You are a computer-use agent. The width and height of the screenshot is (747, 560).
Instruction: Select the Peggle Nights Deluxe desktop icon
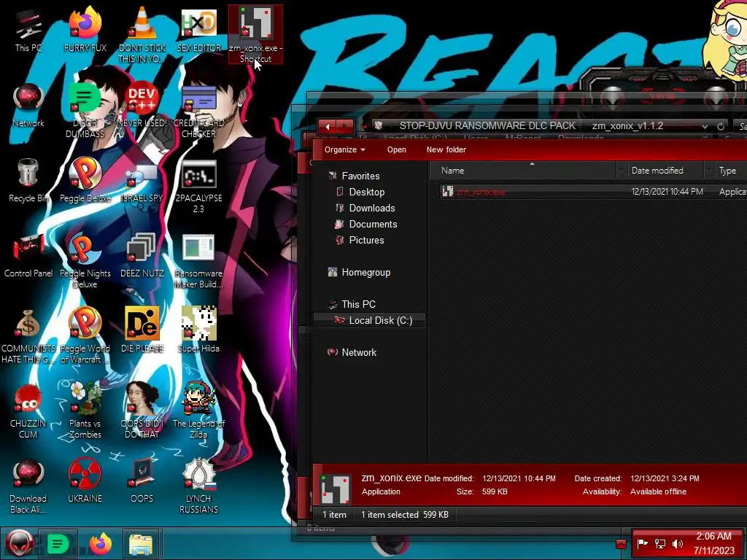pos(85,261)
